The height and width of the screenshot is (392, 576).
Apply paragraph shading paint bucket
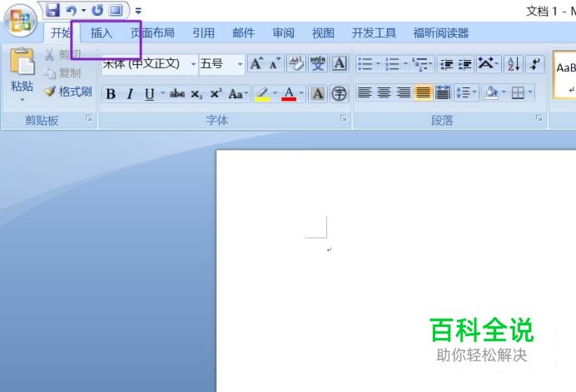click(x=491, y=92)
